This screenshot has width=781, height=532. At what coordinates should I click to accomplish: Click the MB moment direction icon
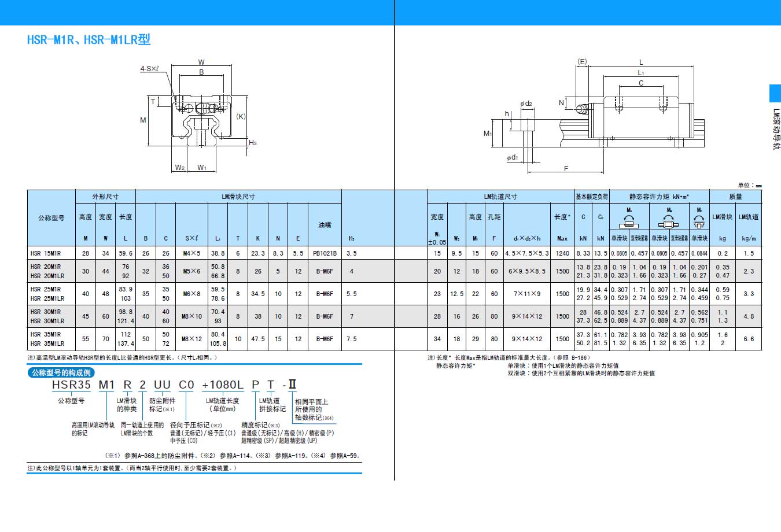(x=669, y=223)
